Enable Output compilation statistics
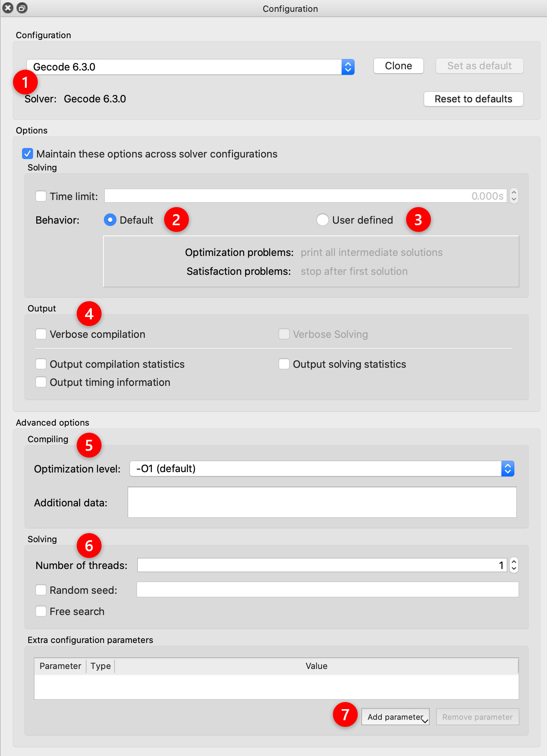The image size is (547, 756). 41,364
